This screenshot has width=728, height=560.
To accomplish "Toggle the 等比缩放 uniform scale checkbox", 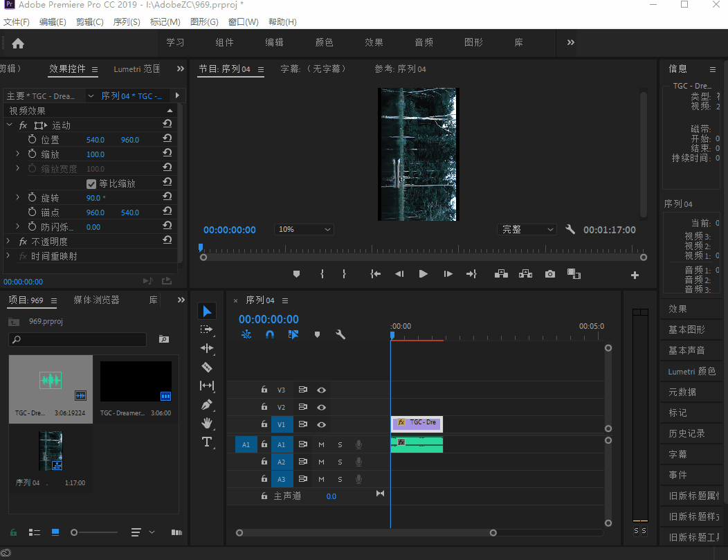I will [x=91, y=183].
